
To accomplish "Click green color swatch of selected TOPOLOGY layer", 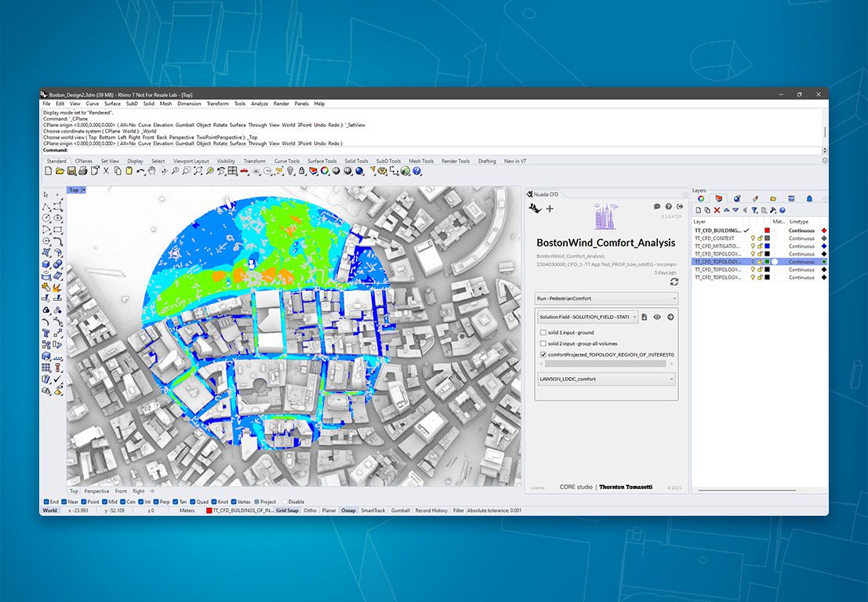I will 768,262.
